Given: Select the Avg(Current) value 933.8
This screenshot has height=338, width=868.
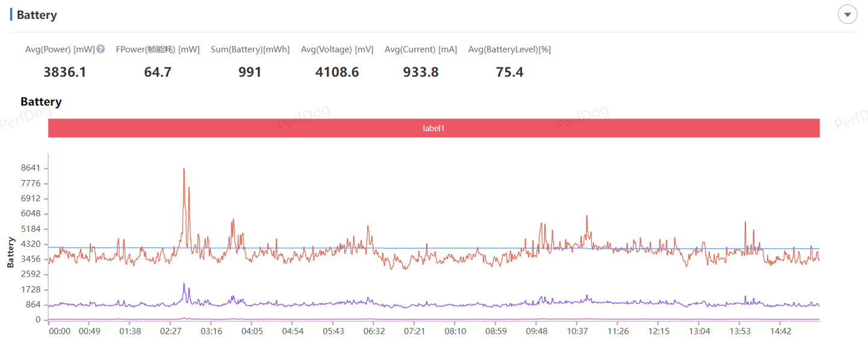Looking at the screenshot, I should point(421,72).
